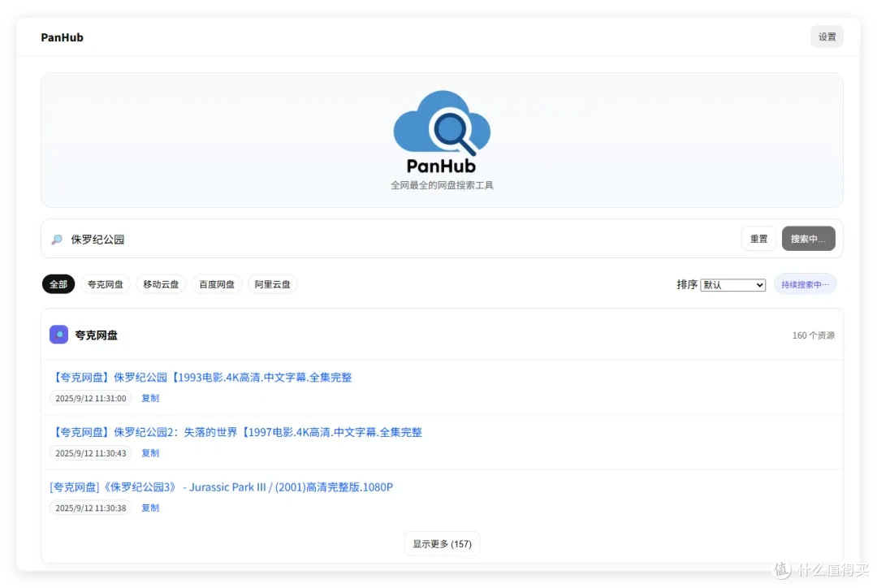This screenshot has height=588, width=877.
Task: Copy link for result dated 11:30:38
Action: coord(150,508)
